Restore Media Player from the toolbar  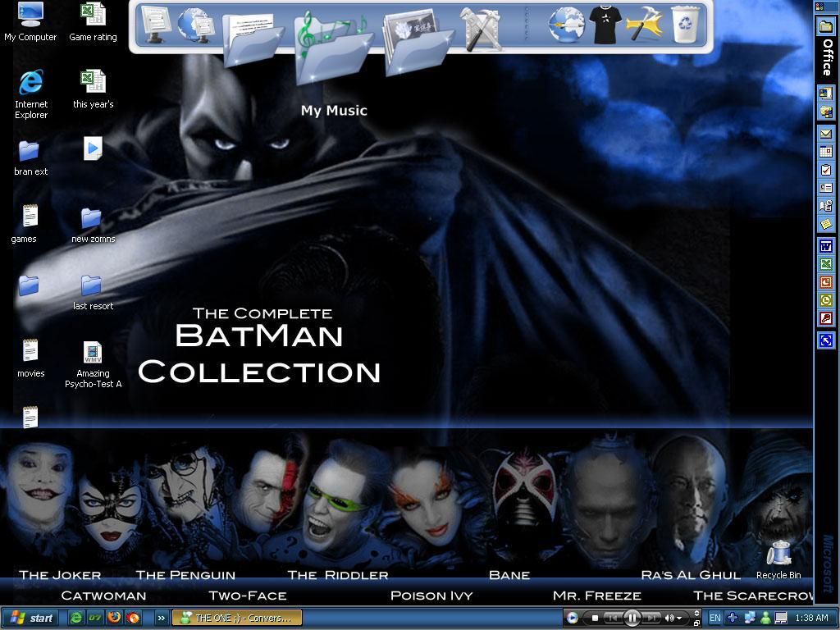696,623
